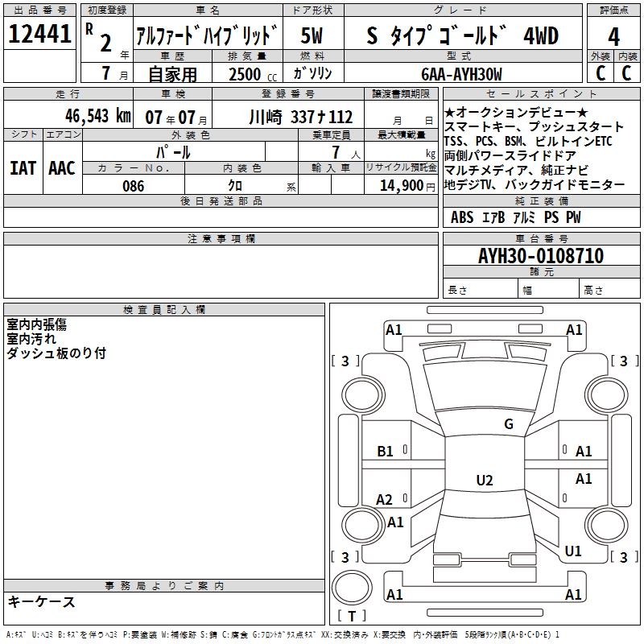Select the 車台番号 header
The width and height of the screenshot is (644, 644).
[541, 238]
